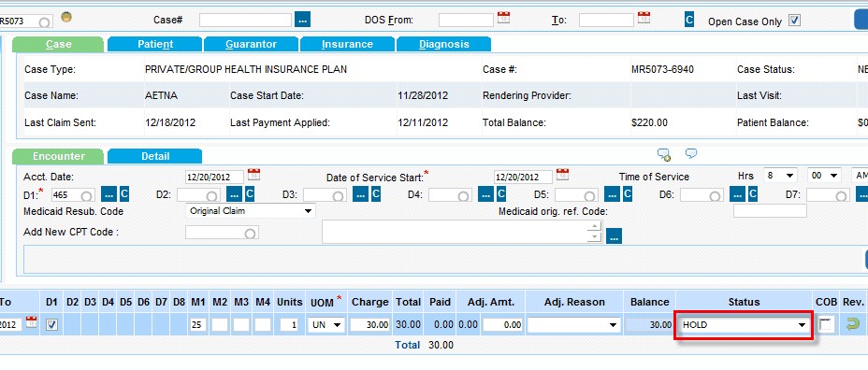Uncheck the D1 checkbox in charge row
The width and height of the screenshot is (868, 370).
point(52,324)
